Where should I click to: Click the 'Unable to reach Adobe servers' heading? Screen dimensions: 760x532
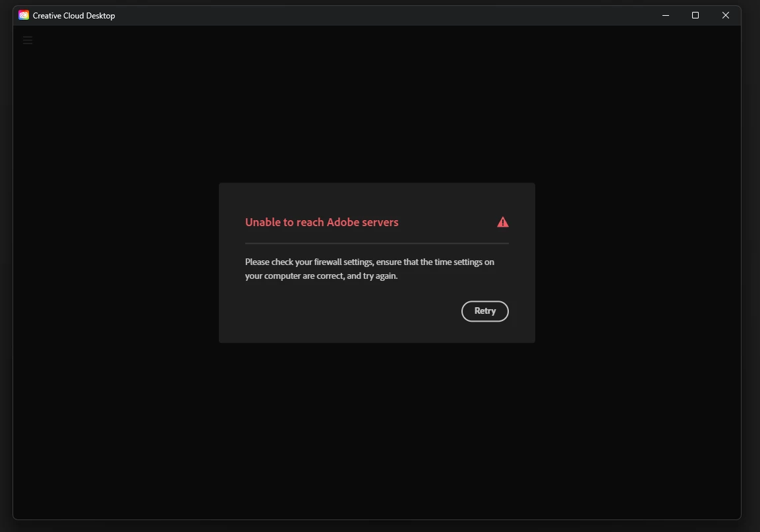322,222
